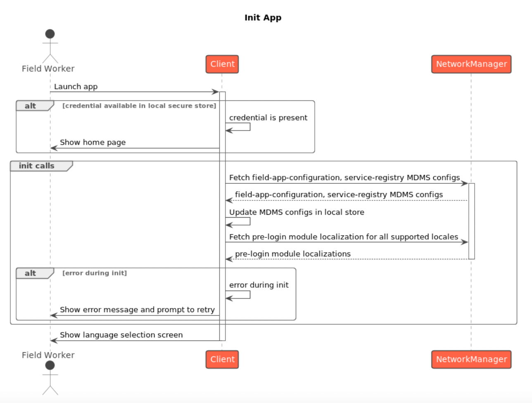Select the "Show language selection screen" message

pos(121,335)
